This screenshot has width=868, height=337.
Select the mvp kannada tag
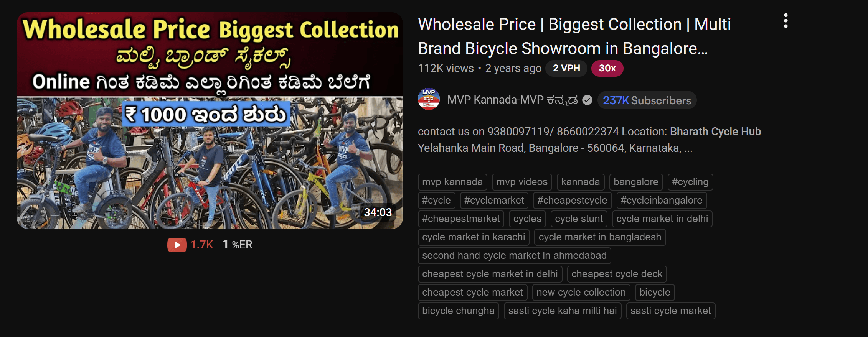point(452,182)
